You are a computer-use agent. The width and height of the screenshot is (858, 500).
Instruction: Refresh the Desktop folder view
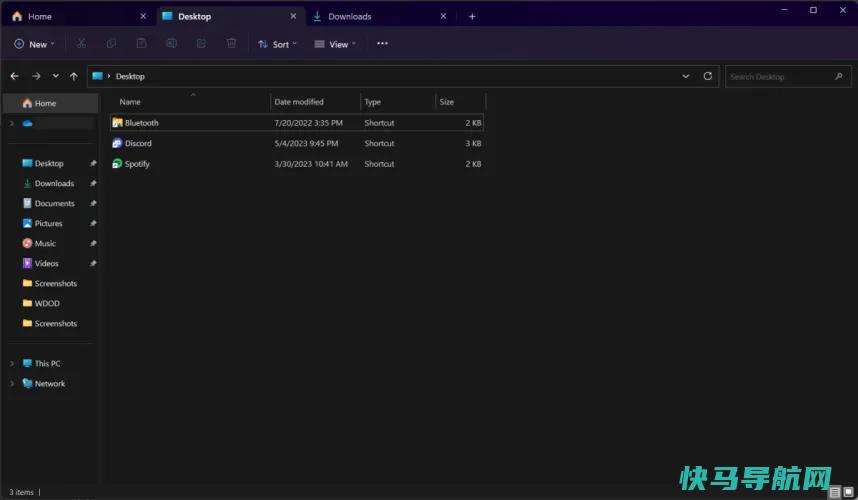708,76
